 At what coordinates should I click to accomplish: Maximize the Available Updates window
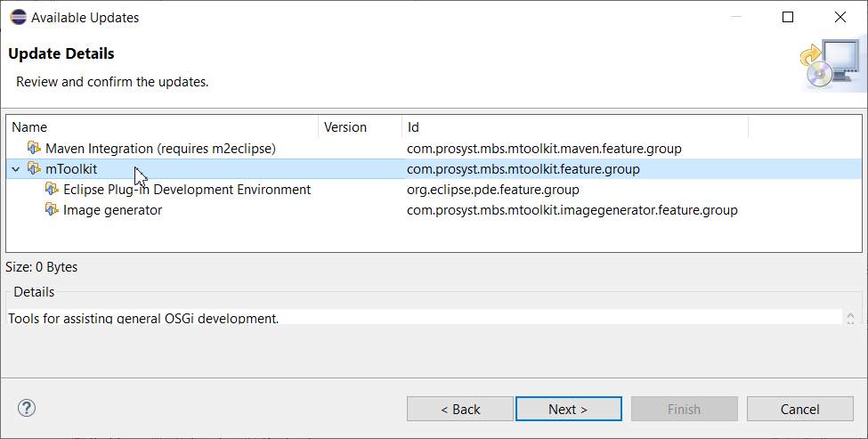point(788,17)
